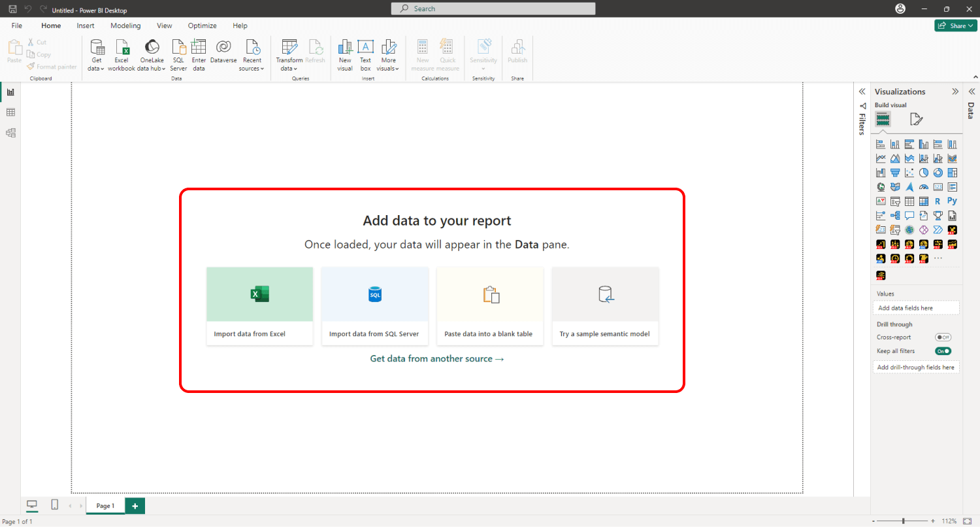Click the Build visual fields icon
This screenshot has width=980, height=527.
coord(883,119)
